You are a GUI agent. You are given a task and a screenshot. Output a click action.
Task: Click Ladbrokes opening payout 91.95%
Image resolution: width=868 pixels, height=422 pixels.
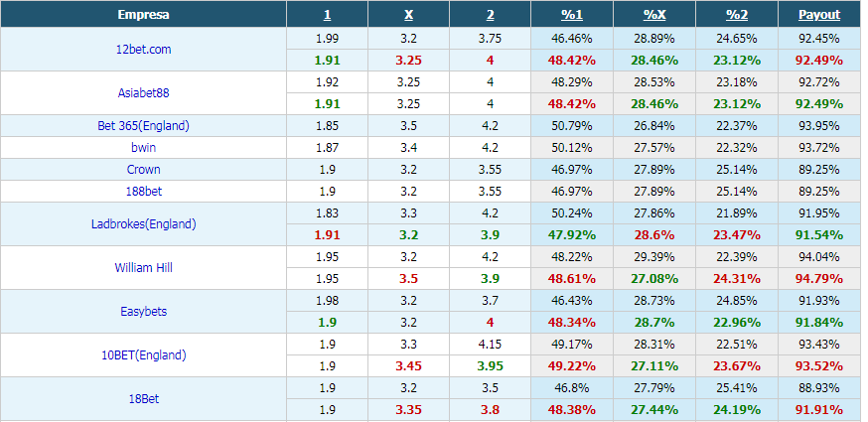tap(819, 213)
